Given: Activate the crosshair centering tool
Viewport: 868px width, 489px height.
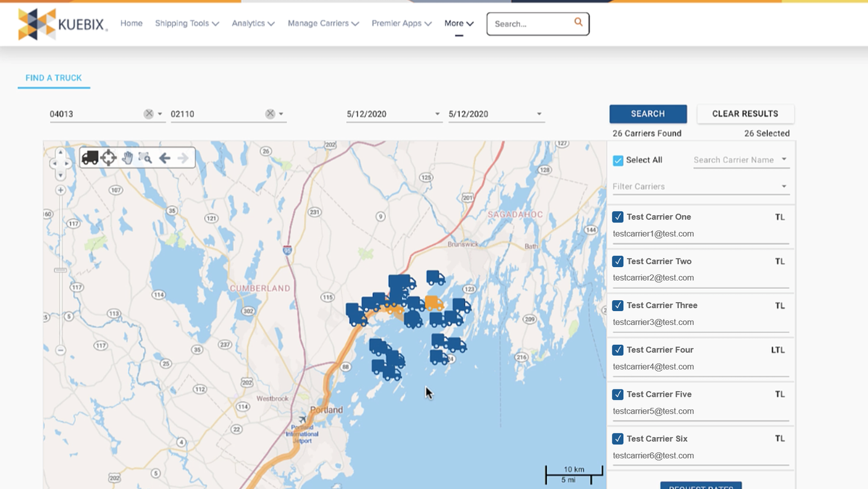Looking at the screenshot, I should (x=108, y=157).
